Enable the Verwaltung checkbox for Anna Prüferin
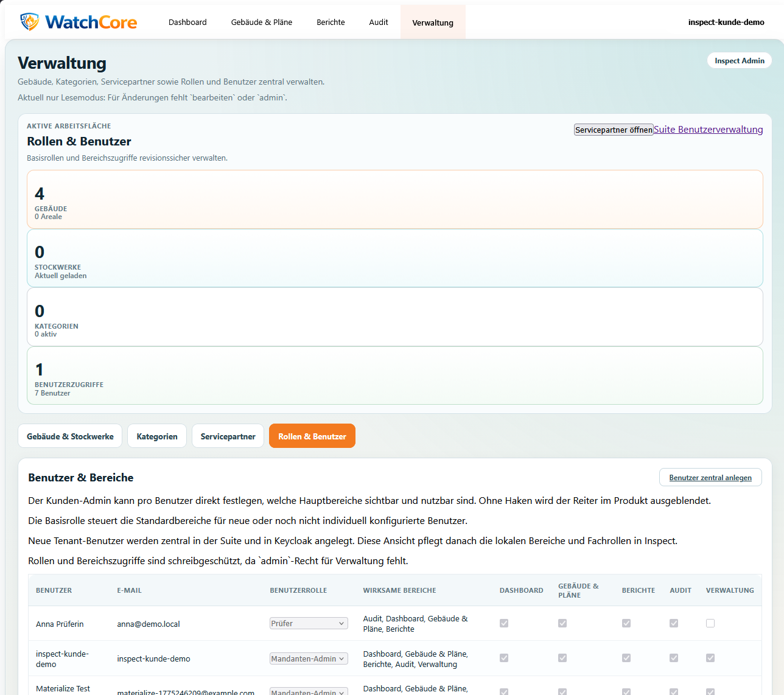 710,623
